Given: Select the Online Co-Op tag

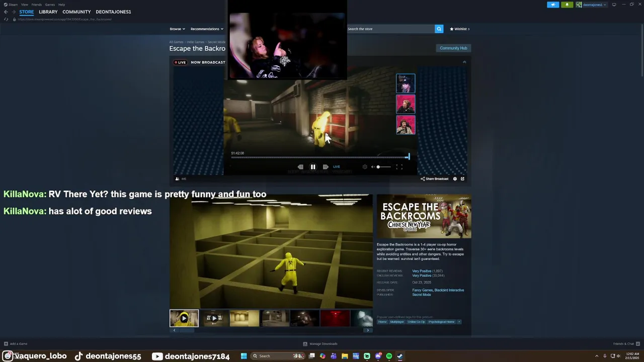Looking at the screenshot, I should point(416,322).
